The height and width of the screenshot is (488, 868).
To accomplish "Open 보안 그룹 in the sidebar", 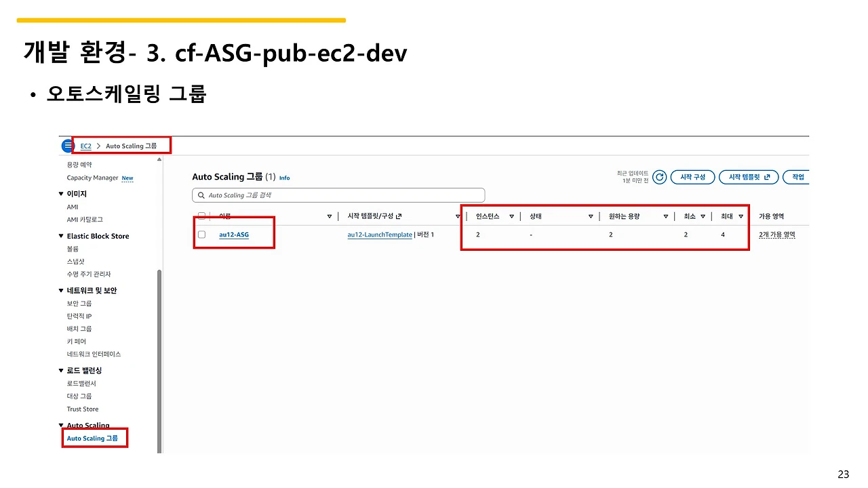I will tap(79, 303).
